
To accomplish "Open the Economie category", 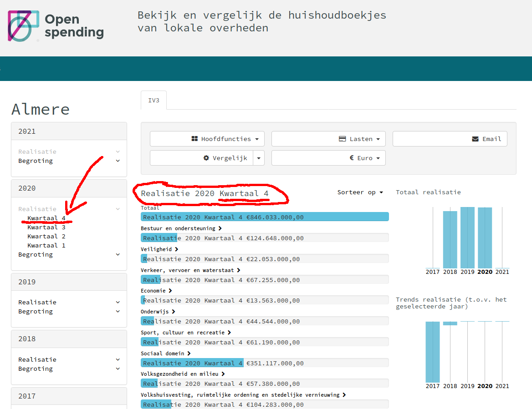I will [x=156, y=291].
